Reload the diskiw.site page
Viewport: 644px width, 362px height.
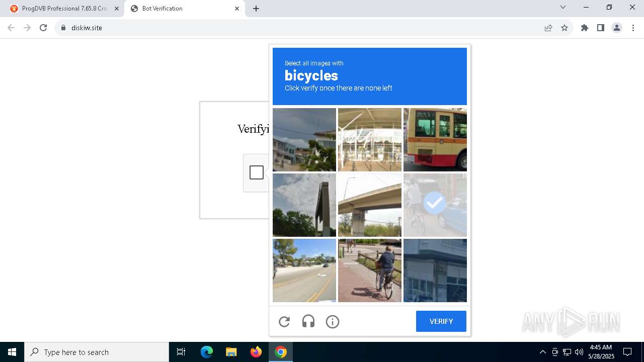click(x=43, y=28)
